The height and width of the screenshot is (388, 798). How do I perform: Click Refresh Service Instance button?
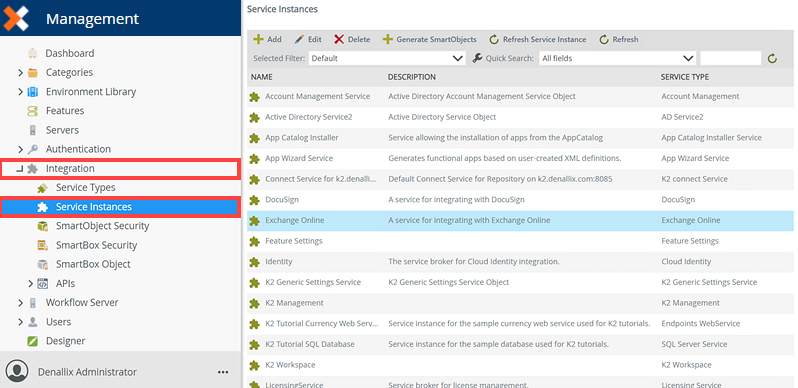(x=537, y=39)
